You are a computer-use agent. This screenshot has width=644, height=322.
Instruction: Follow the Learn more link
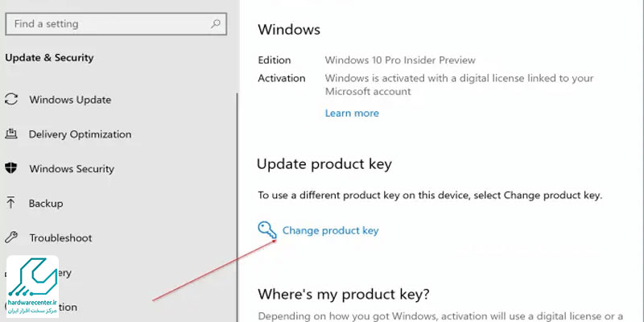tap(352, 113)
